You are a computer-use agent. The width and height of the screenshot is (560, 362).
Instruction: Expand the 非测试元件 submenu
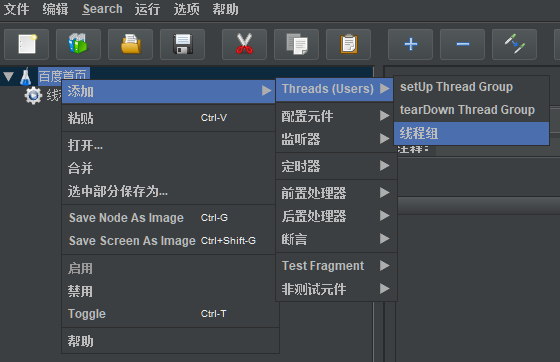pos(336,289)
